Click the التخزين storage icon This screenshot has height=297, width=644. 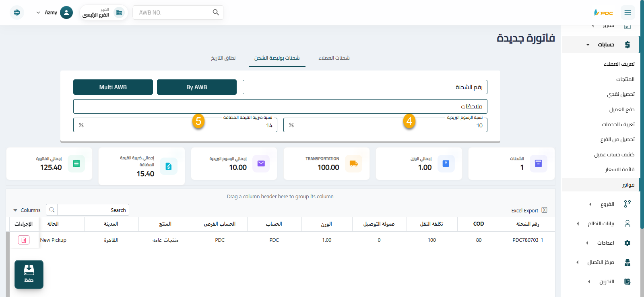coord(627,282)
